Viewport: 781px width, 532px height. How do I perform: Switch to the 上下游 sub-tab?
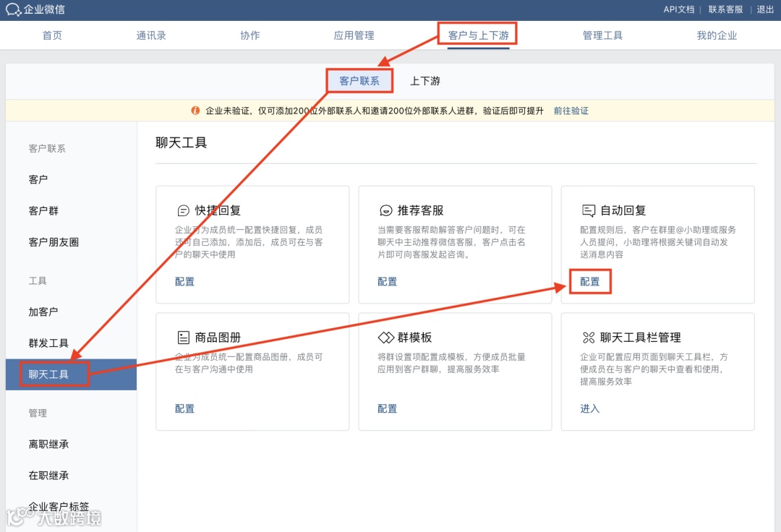pos(425,81)
